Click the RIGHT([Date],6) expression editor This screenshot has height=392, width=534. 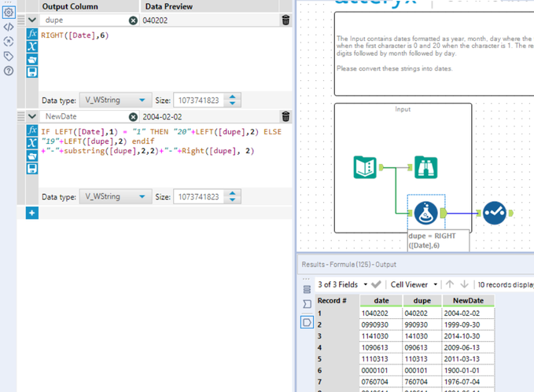point(165,59)
